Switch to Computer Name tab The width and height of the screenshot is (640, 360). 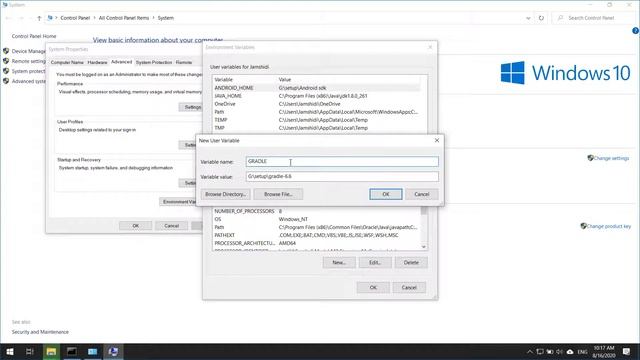pos(67,62)
